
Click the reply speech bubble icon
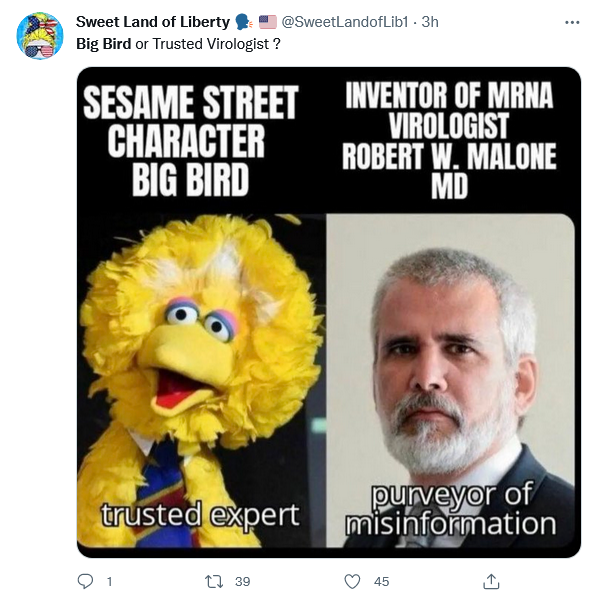point(85,581)
